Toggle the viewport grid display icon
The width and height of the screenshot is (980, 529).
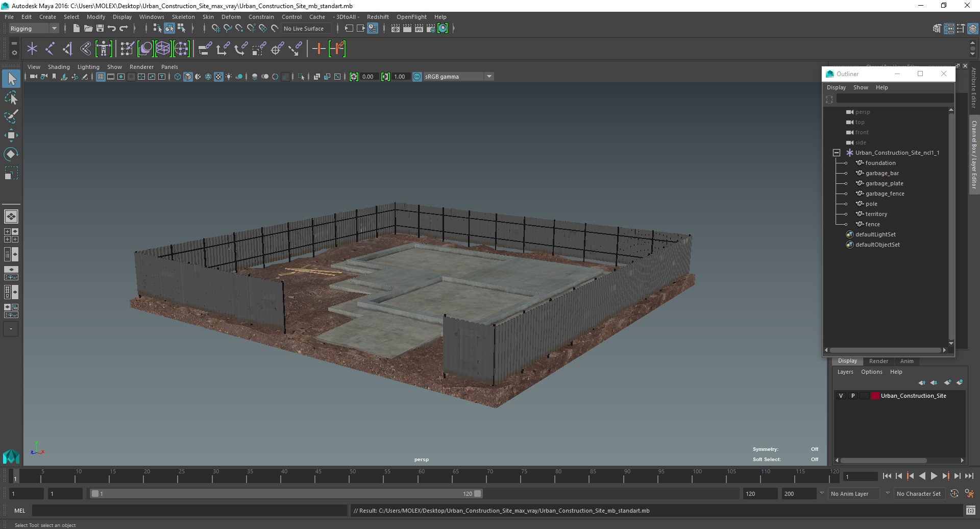(x=101, y=77)
